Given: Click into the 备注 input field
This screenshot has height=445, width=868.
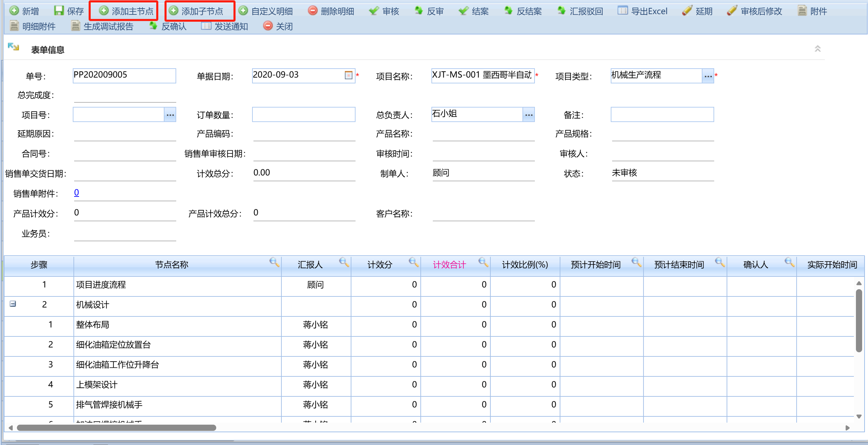Looking at the screenshot, I should (x=662, y=114).
